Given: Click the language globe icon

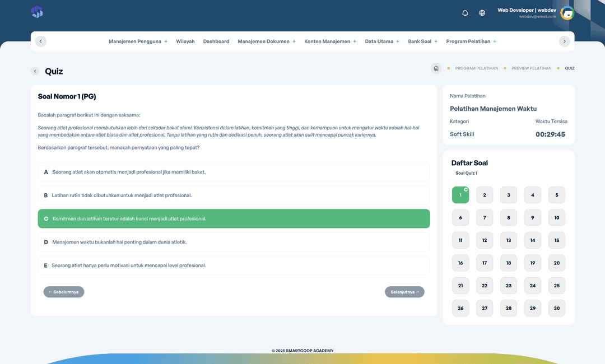Looking at the screenshot, I should click(482, 12).
